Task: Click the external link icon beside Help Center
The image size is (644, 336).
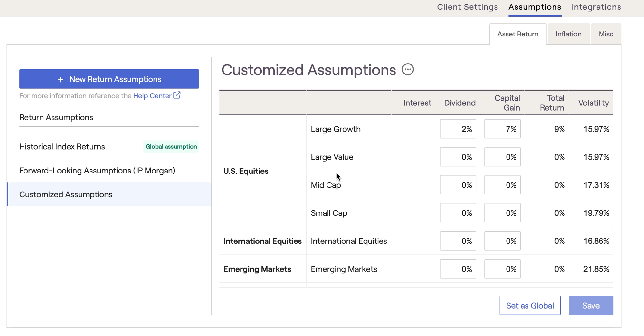Action: [x=177, y=95]
